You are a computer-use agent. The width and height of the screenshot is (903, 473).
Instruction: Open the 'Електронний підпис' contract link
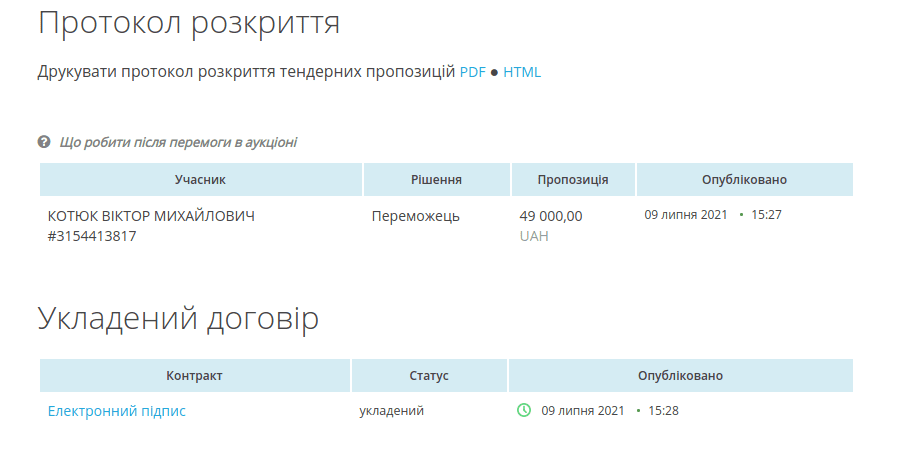pyautogui.click(x=117, y=411)
